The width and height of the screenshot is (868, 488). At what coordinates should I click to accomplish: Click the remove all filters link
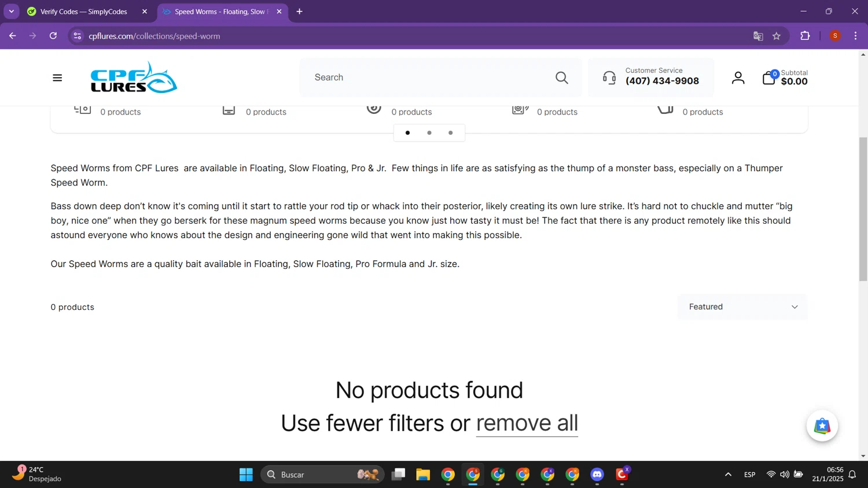[527, 423]
